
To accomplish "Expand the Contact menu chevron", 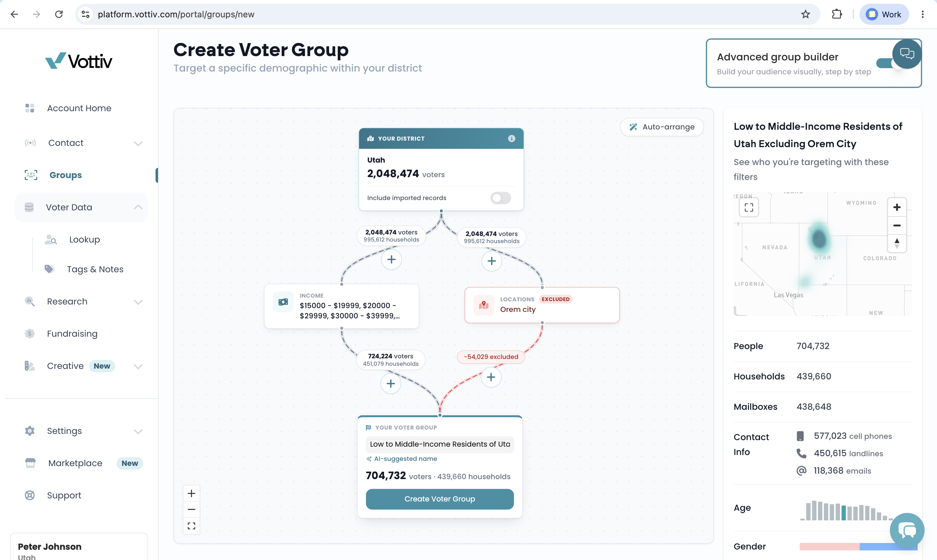I will [138, 143].
